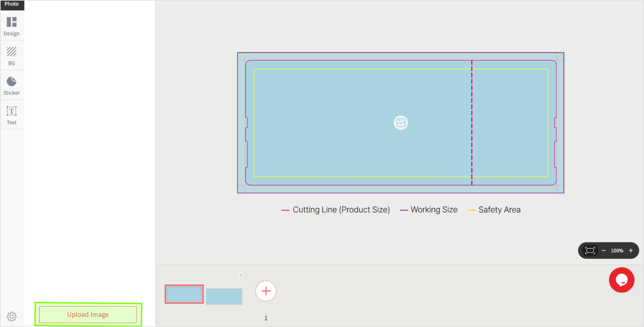Click the Upload Image button
Viewport: 644px width, 327px height.
[x=88, y=315]
